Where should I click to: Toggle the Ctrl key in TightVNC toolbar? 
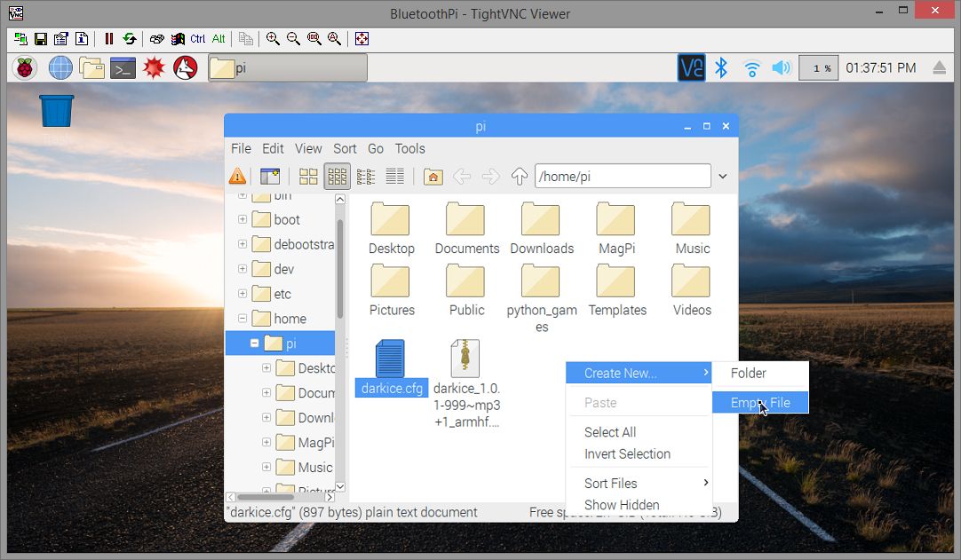pyautogui.click(x=198, y=39)
